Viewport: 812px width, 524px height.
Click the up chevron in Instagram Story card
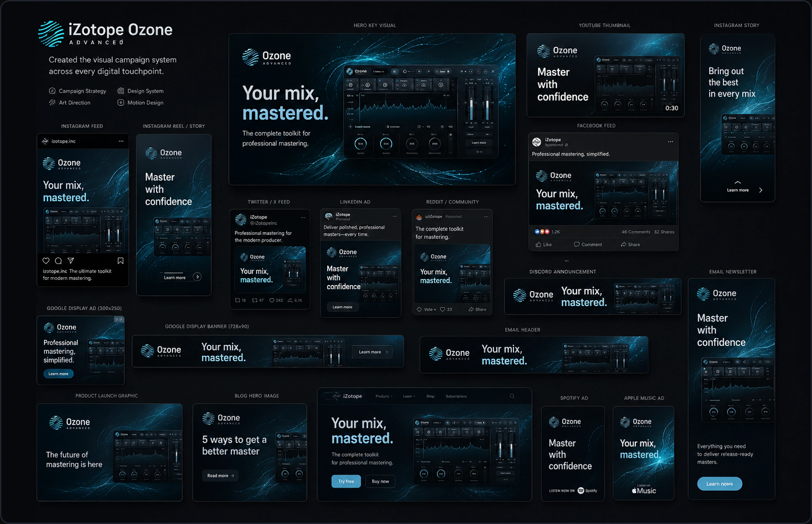[738, 183]
